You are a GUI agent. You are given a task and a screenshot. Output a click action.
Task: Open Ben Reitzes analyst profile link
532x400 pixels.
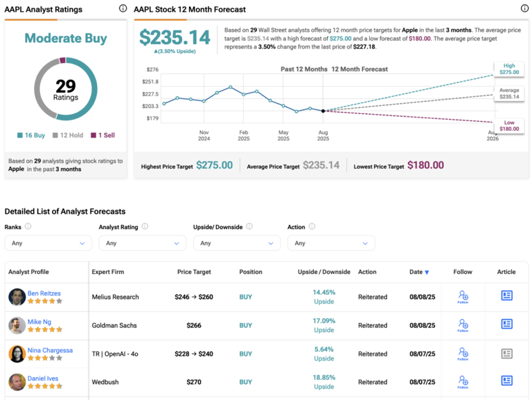coord(44,293)
